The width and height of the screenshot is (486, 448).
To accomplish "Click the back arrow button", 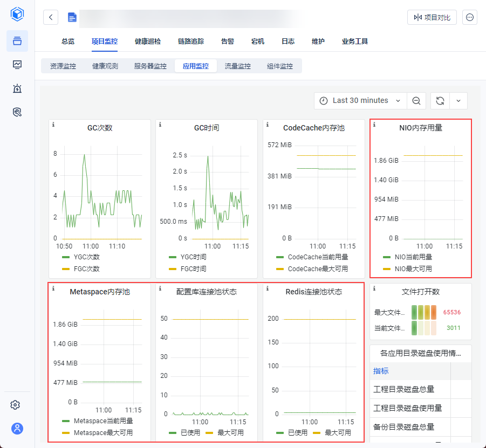I will [51, 17].
